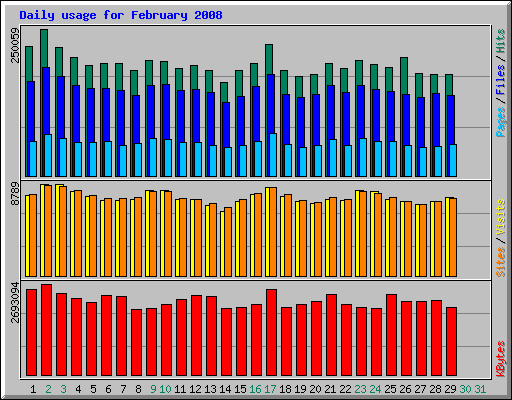Viewport: 512px width, 400px height.
Task: Click day label 30 on the axis
Action: [x=465, y=389]
